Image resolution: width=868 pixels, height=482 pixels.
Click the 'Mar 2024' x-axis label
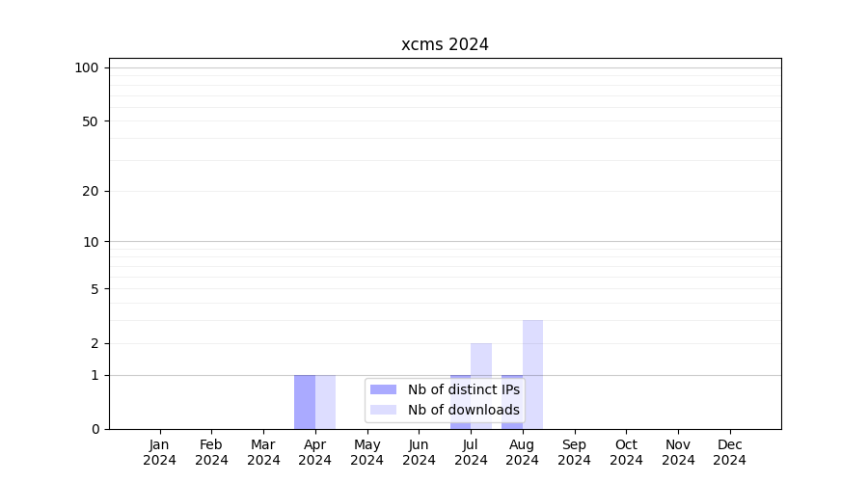[x=263, y=452]
